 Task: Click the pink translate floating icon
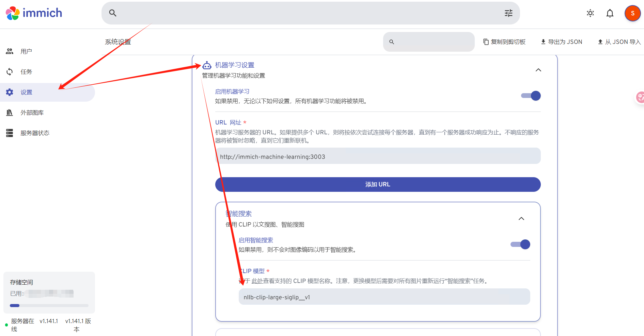tap(640, 98)
